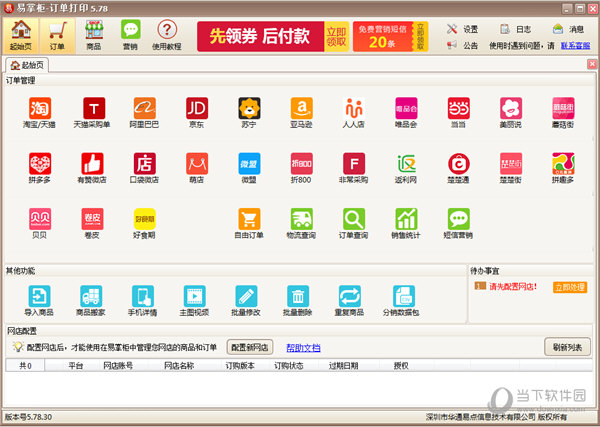Screen dimensions: 600x427
Task: Close the 起始页 tab panel
Action: point(592,64)
